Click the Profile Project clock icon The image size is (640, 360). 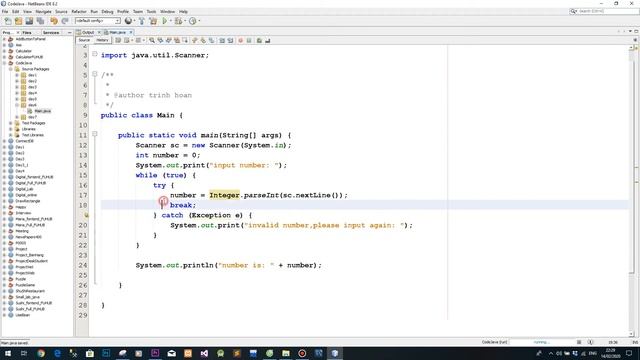coord(193,21)
